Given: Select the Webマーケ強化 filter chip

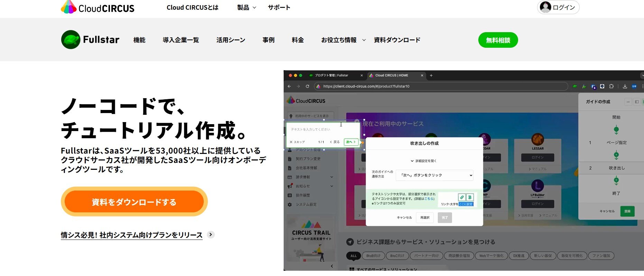Looking at the screenshot, I should 491,256.
